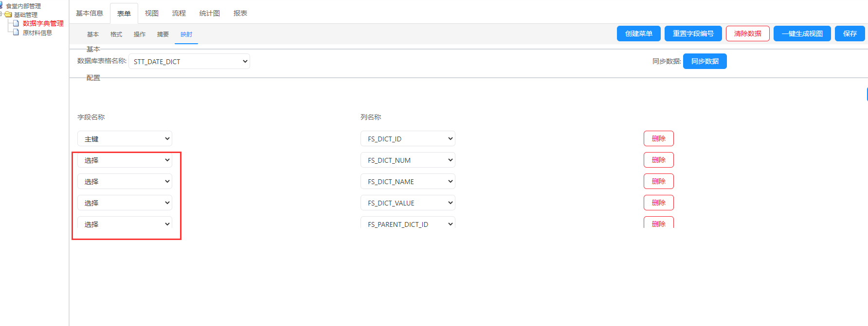This screenshot has width=868, height=326.
Task: Collapse the 基础管理 tree node
Action: click(1, 15)
